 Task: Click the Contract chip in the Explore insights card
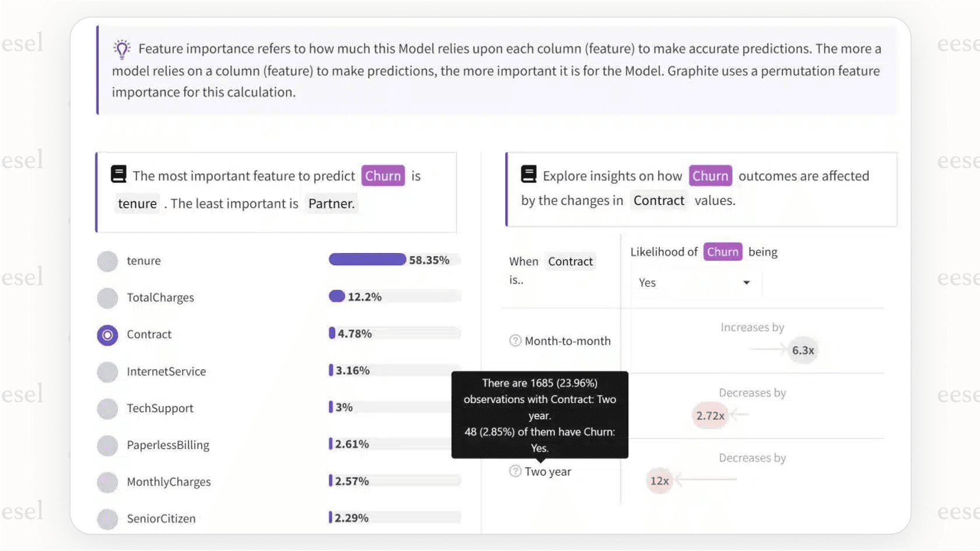(x=659, y=200)
